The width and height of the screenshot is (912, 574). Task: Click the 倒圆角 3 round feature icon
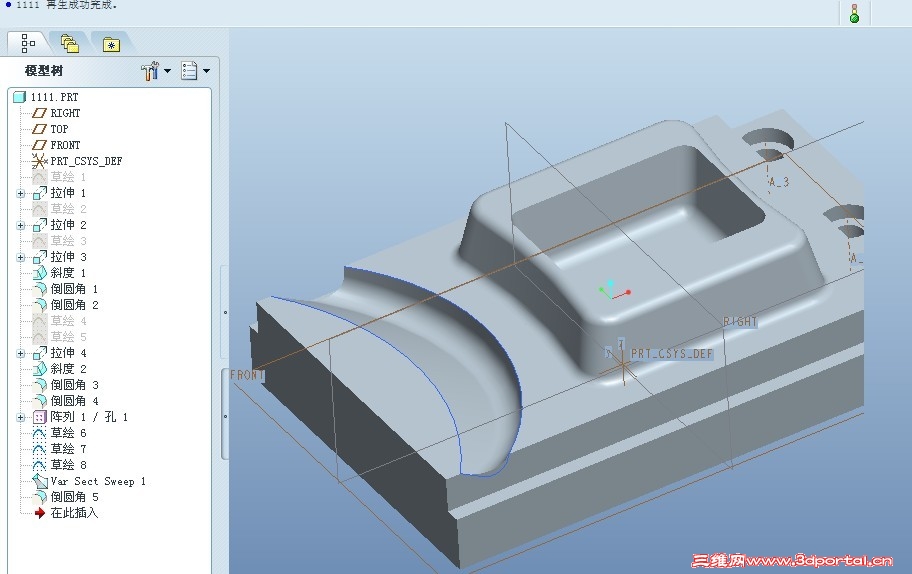[x=40, y=385]
